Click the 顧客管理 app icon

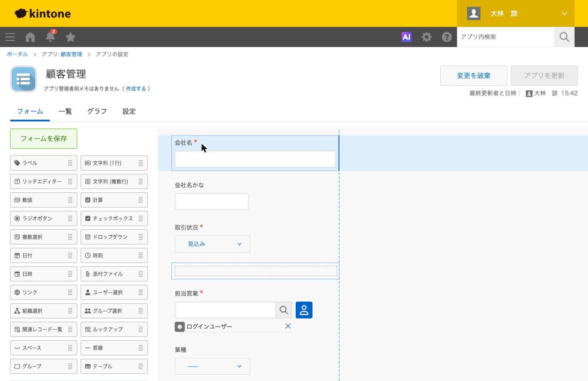(x=24, y=79)
